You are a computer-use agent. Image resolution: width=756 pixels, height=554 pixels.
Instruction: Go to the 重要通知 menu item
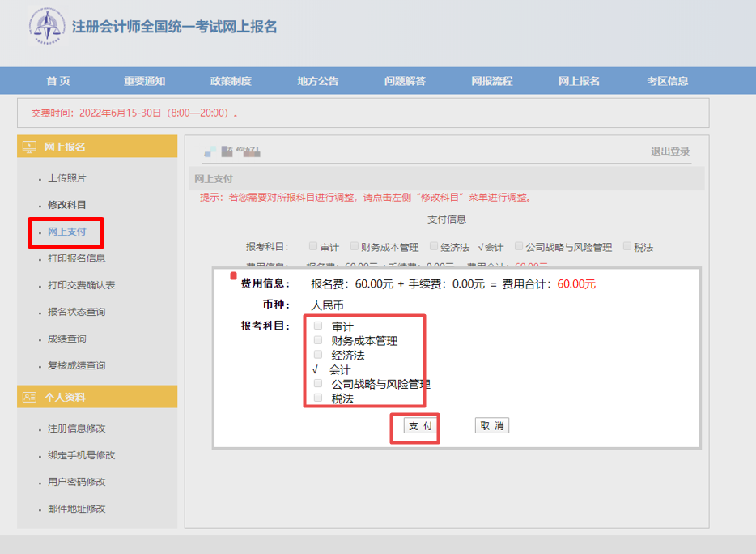click(144, 81)
